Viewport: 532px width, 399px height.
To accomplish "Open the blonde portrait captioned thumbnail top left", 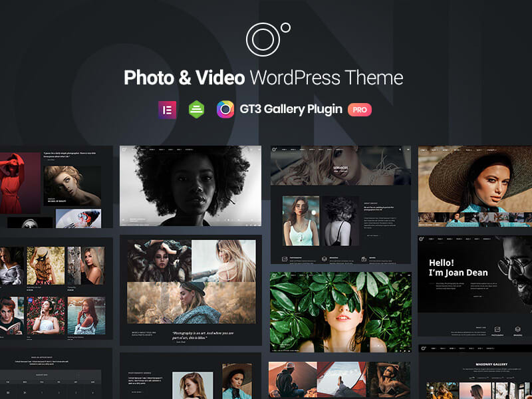I will [x=72, y=186].
